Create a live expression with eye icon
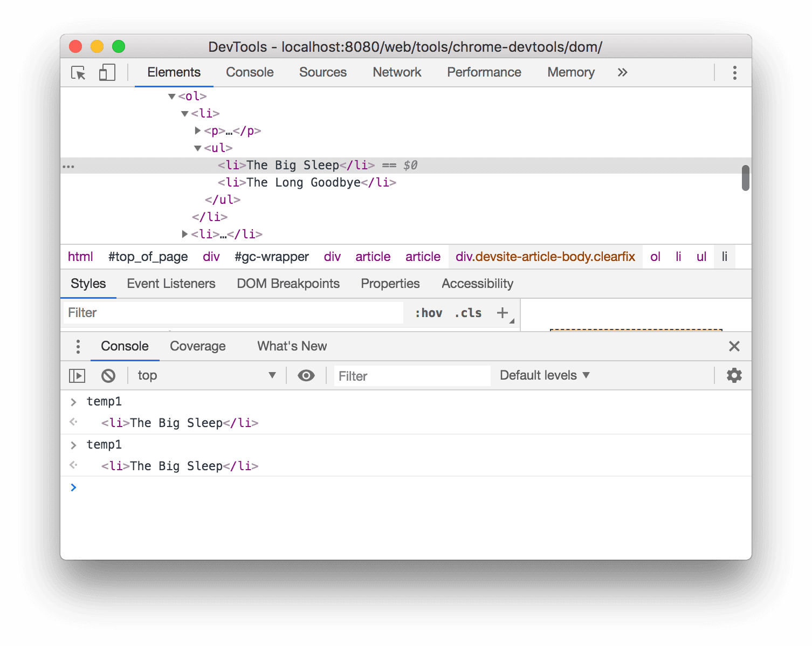This screenshot has height=646, width=812. point(306,375)
